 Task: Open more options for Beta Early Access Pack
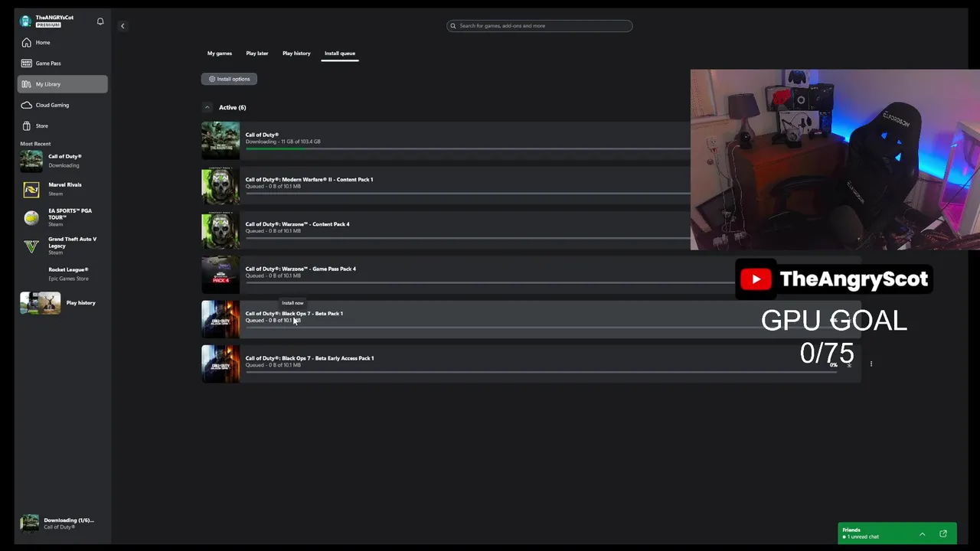click(x=871, y=364)
